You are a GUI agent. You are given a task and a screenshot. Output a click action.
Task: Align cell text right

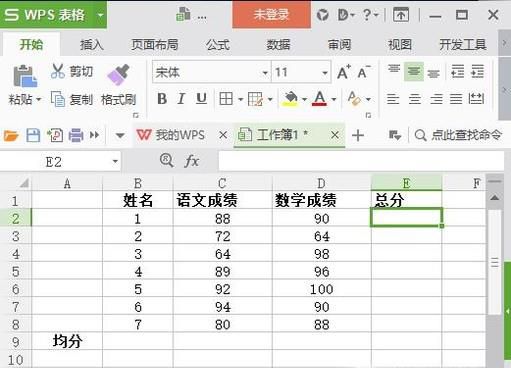click(436, 99)
